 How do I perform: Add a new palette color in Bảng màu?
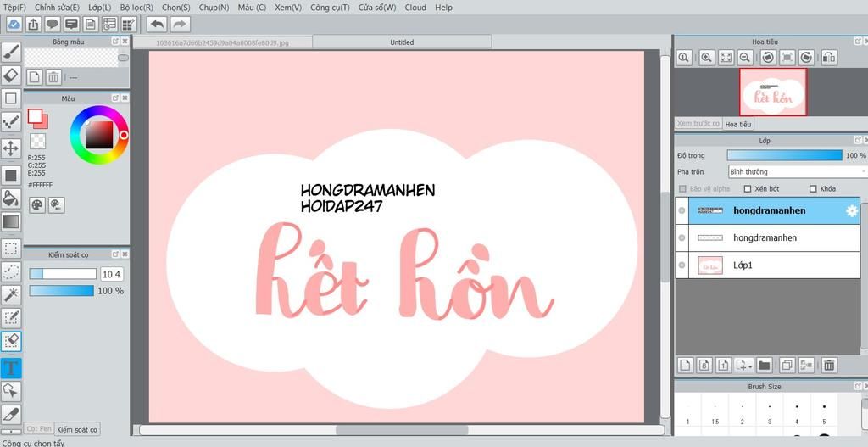[34, 77]
